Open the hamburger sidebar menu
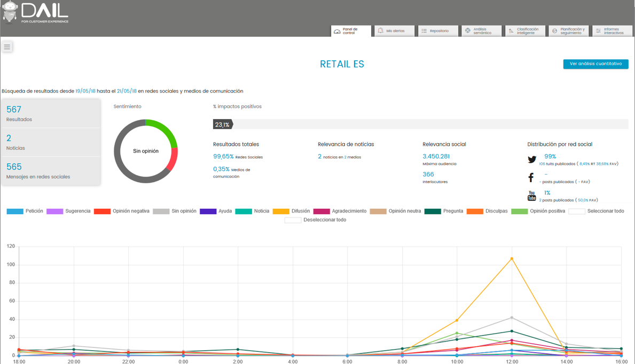 [x=7, y=47]
